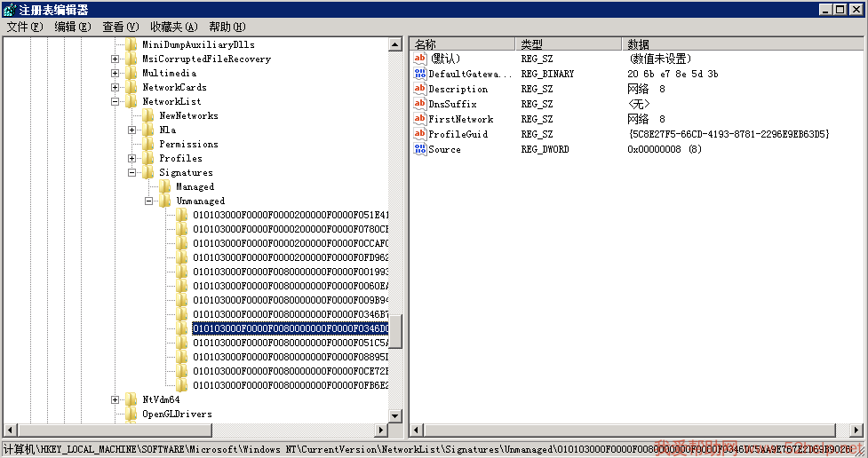Click the Managed folder icon

(165, 186)
